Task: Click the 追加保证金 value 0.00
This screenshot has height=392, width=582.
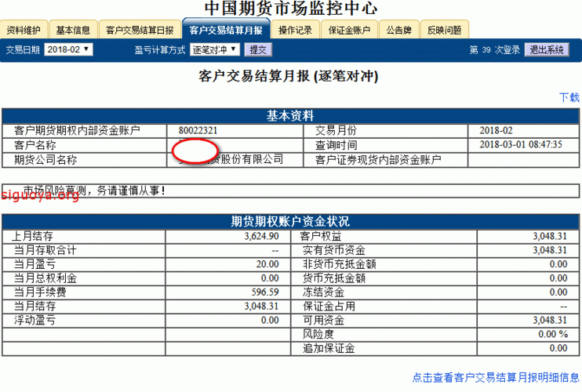Action: click(x=558, y=348)
